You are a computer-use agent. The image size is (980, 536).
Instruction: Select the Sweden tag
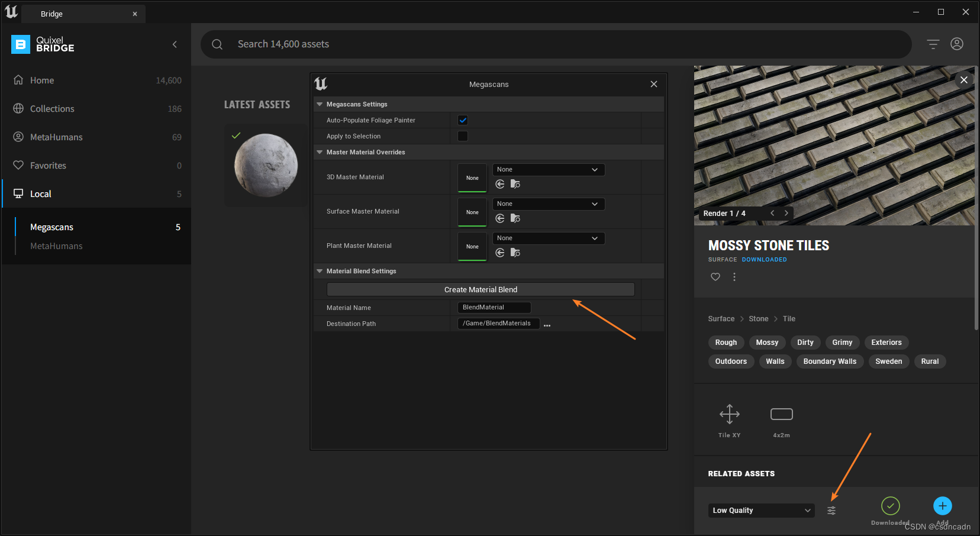(x=889, y=361)
